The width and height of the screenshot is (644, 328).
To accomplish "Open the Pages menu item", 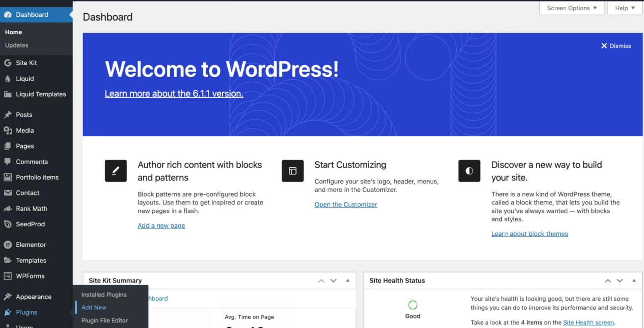I will [25, 146].
